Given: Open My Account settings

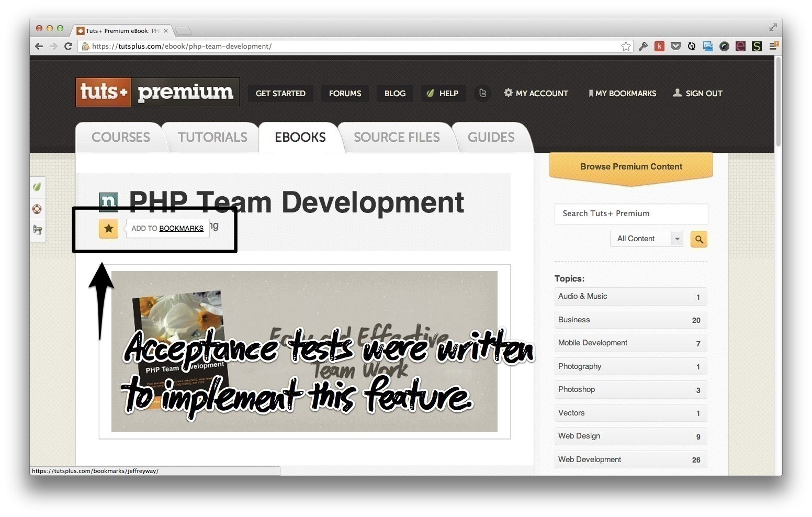Looking at the screenshot, I should click(536, 93).
